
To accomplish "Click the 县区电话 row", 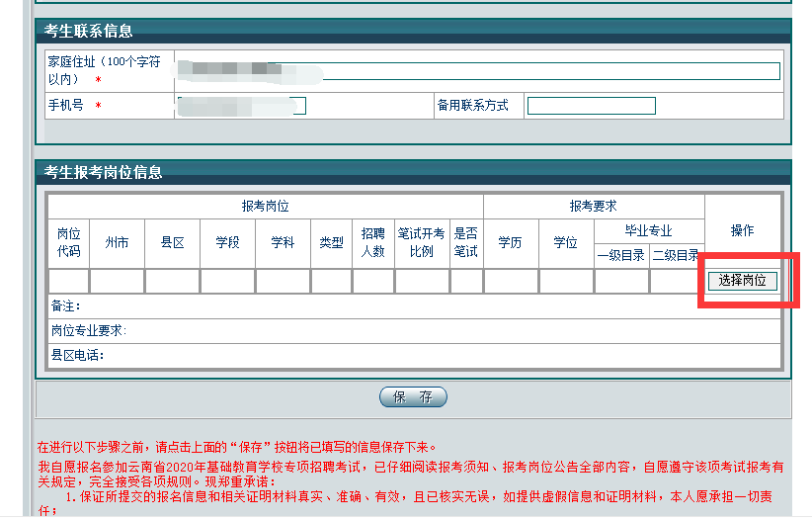I will point(415,355).
